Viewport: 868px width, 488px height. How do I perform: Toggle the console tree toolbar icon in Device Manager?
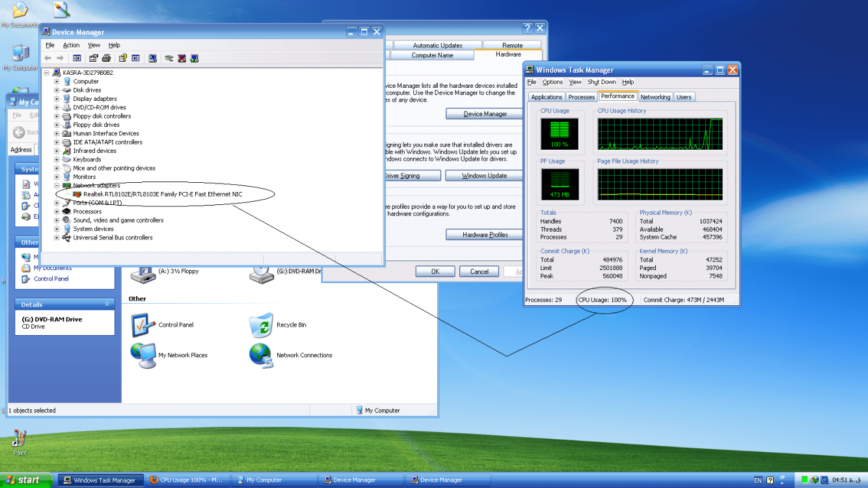tap(77, 58)
